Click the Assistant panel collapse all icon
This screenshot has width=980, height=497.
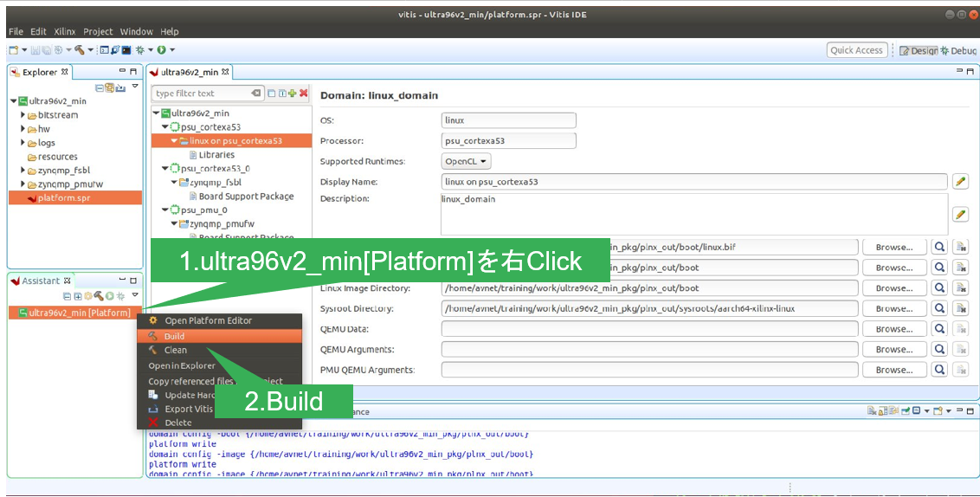point(68,296)
